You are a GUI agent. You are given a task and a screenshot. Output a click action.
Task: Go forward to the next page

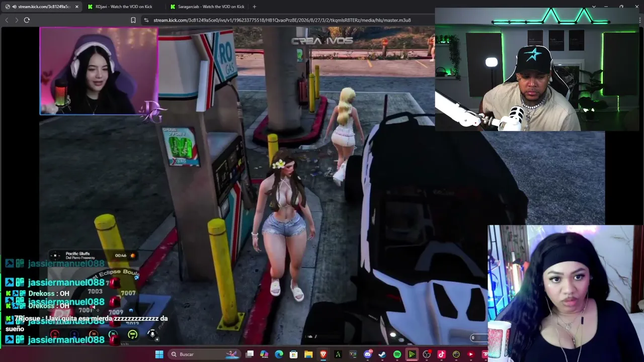(17, 20)
